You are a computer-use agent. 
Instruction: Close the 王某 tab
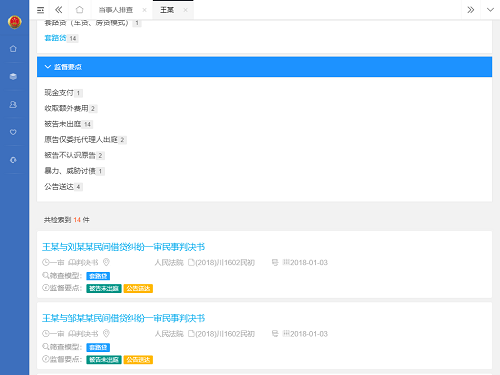coord(185,10)
